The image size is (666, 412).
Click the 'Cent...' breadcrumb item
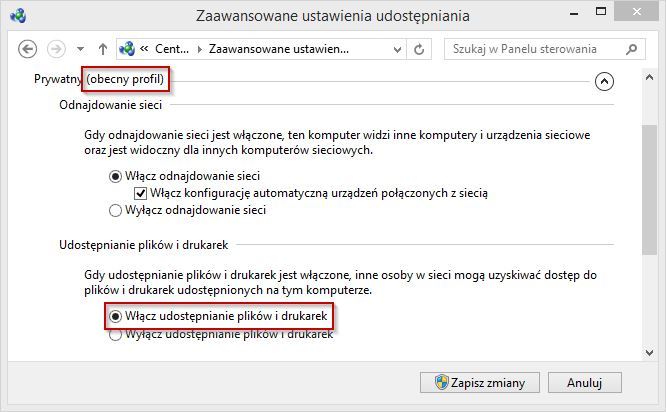tap(172, 49)
